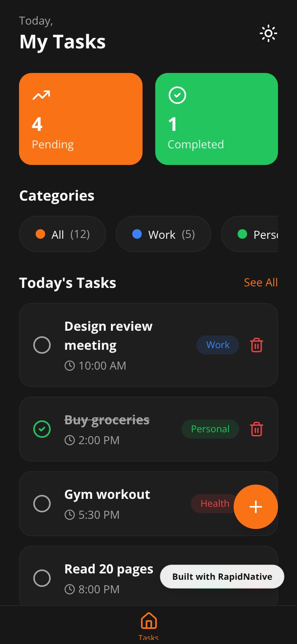Click the clock icon beside 10:00 AM
The width and height of the screenshot is (297, 644).
coord(70,366)
